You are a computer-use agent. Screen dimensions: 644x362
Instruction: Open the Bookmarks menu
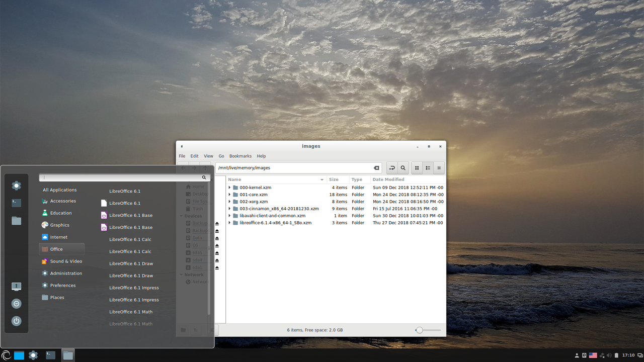pyautogui.click(x=240, y=156)
